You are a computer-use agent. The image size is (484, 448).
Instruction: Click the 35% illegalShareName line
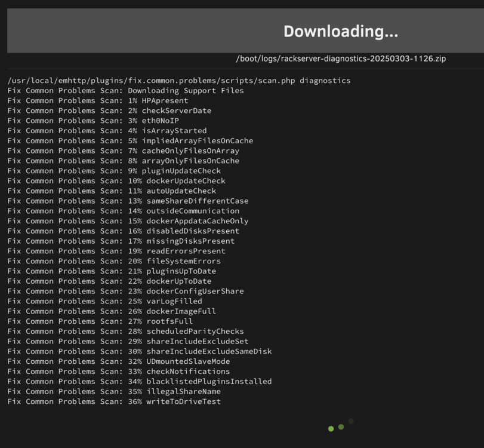pos(114,392)
